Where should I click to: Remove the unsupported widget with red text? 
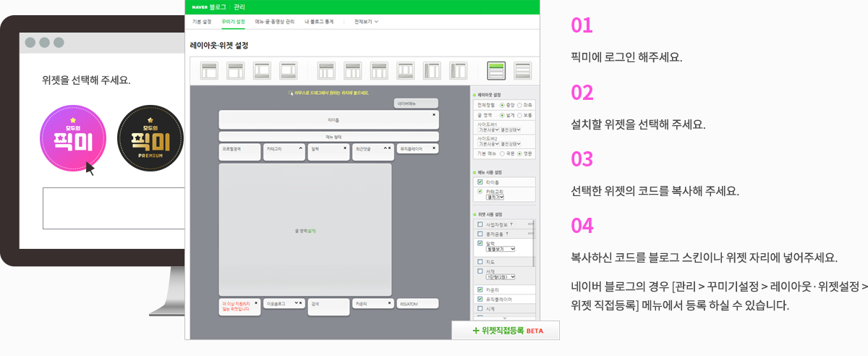pos(256,302)
